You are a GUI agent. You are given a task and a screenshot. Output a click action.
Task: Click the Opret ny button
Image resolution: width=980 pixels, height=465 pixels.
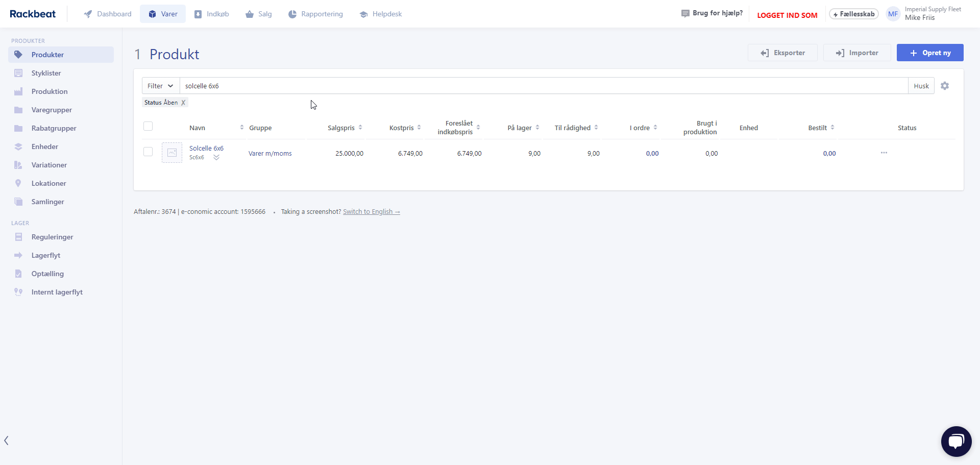(929, 53)
